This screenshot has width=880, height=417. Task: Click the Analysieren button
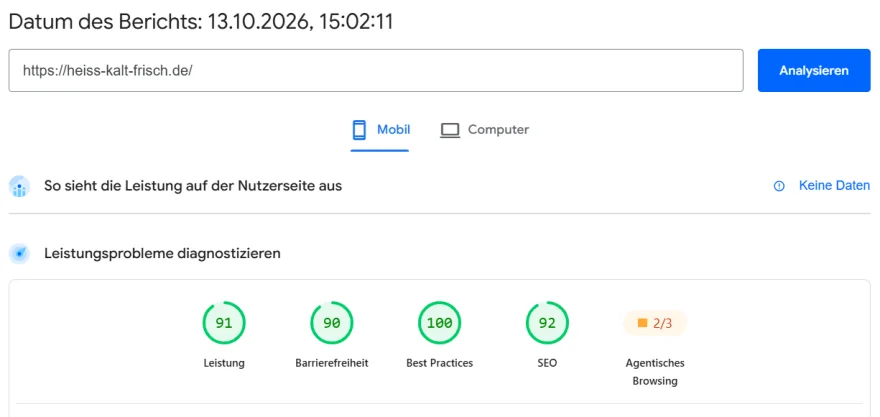[x=814, y=71]
